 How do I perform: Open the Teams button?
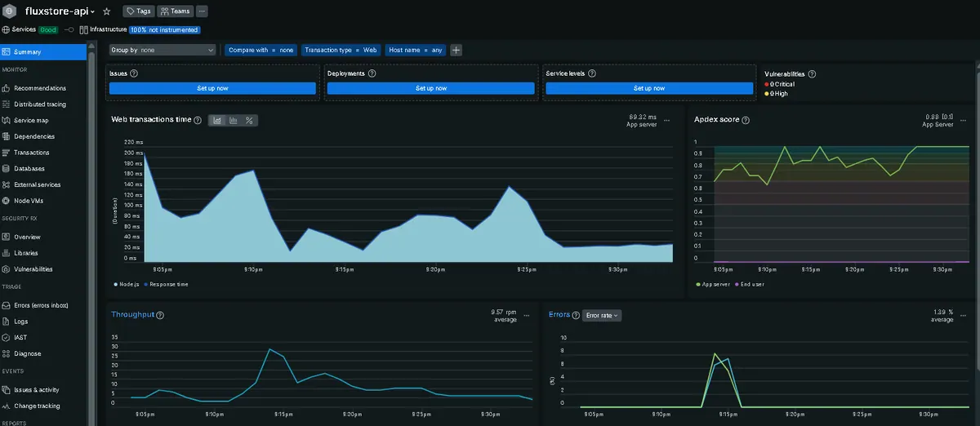click(174, 11)
